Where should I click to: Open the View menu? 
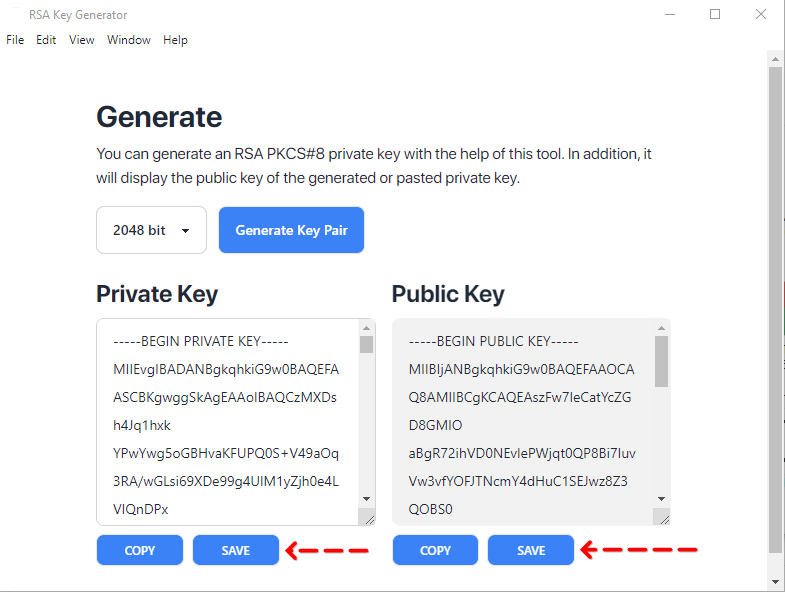tap(82, 40)
